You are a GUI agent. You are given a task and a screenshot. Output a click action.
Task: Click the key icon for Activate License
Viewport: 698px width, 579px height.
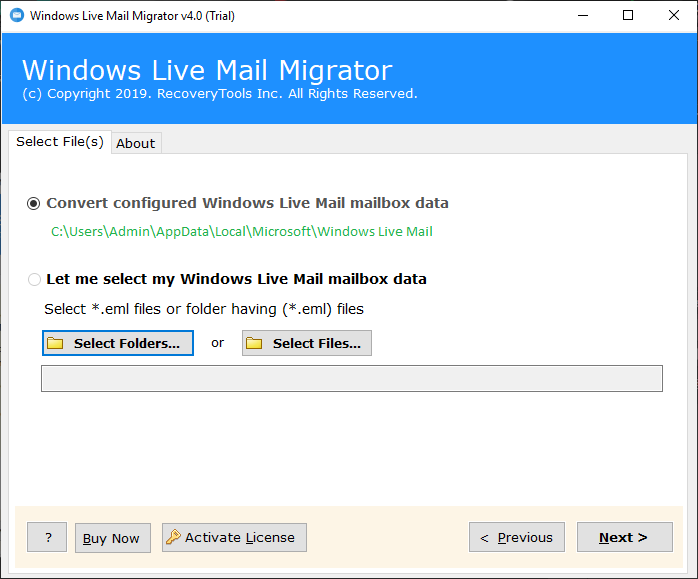coord(173,537)
